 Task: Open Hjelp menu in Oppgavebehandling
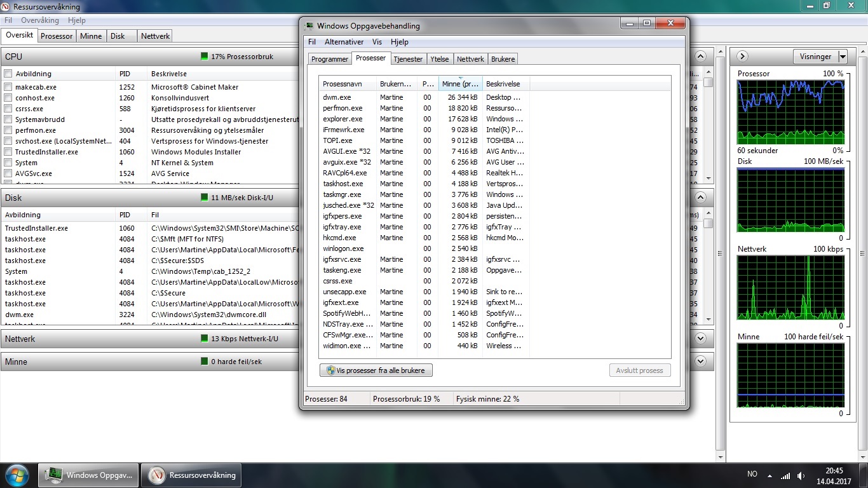point(400,42)
